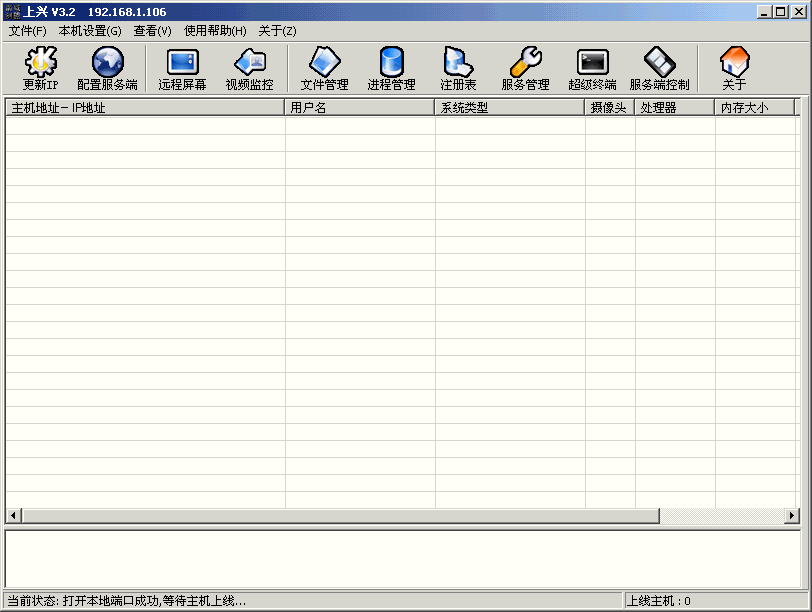Click inside the lower log text box
Screen dimensions: 812x612
(x=405, y=558)
